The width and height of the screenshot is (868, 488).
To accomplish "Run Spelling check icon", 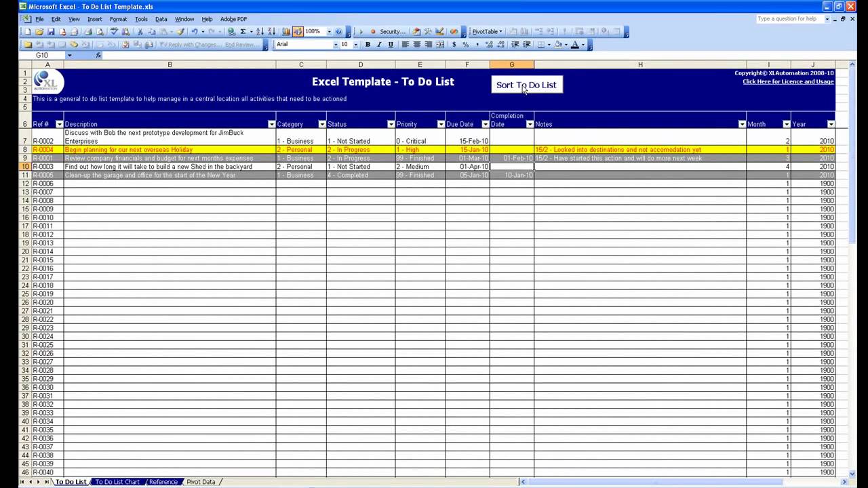I will point(114,31).
